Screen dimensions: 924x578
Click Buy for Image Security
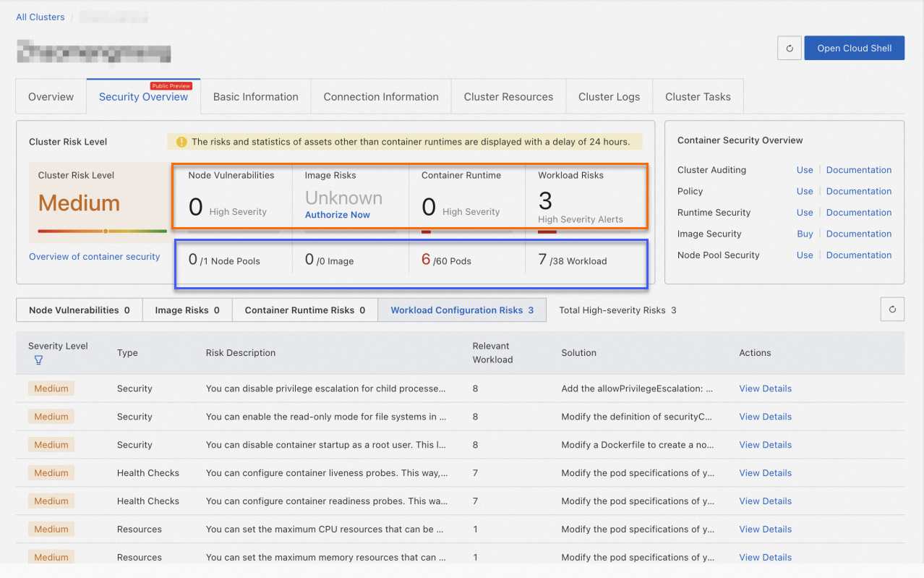[x=805, y=234]
